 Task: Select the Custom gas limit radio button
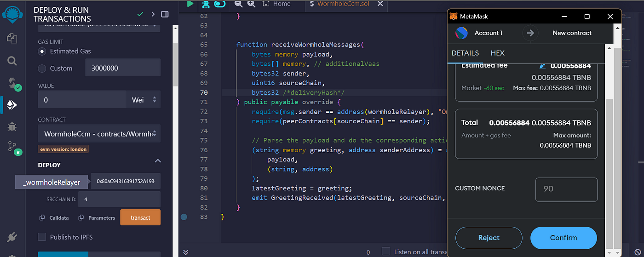point(42,68)
